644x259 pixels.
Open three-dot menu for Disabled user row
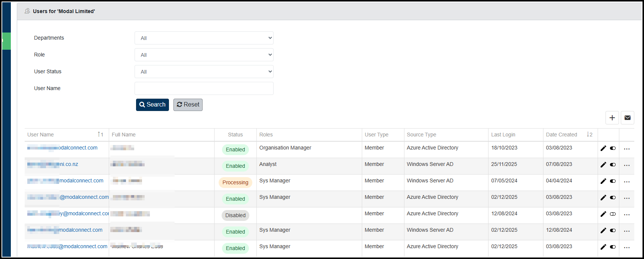(626, 215)
